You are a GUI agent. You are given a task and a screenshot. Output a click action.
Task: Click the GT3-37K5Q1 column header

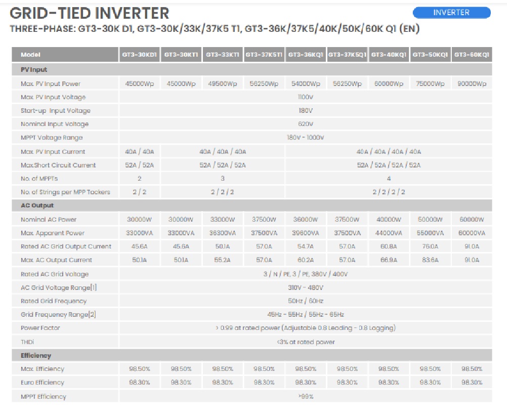click(347, 55)
